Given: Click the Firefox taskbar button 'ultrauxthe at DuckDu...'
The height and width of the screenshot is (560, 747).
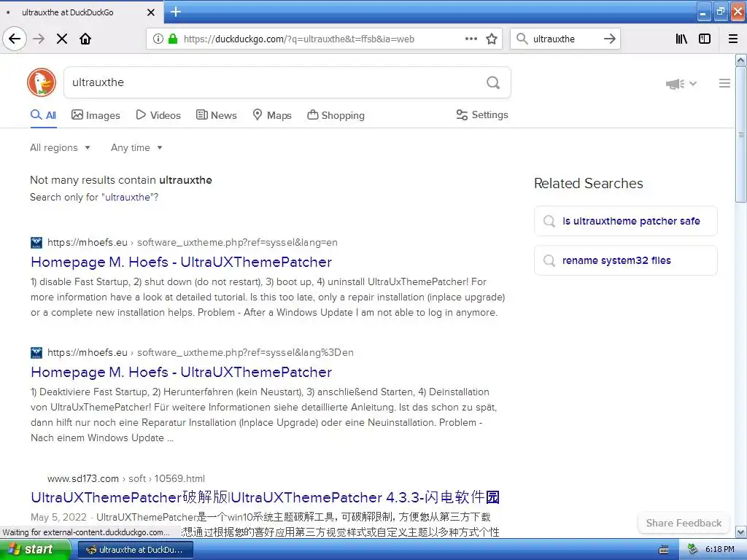Looking at the screenshot, I should coord(135,550).
